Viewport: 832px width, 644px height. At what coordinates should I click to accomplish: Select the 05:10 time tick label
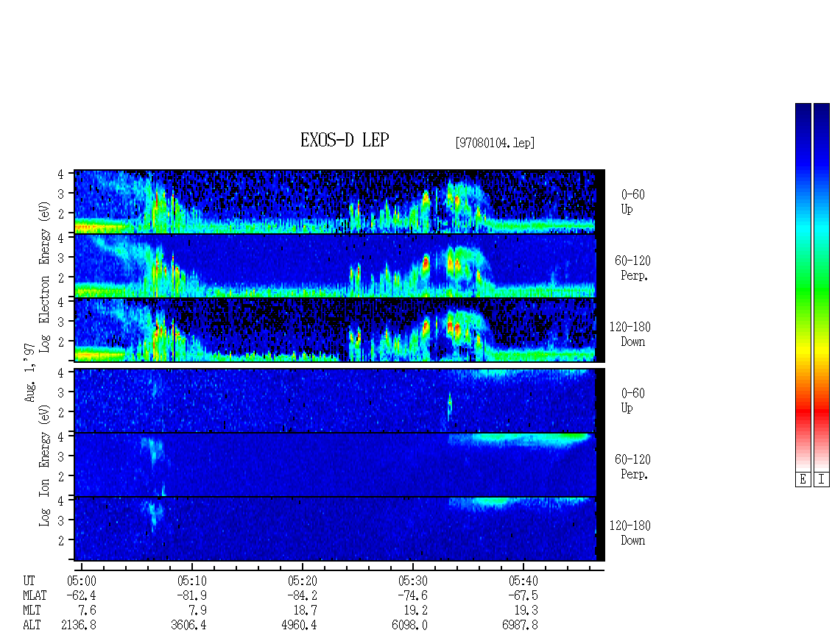pyautogui.click(x=192, y=581)
